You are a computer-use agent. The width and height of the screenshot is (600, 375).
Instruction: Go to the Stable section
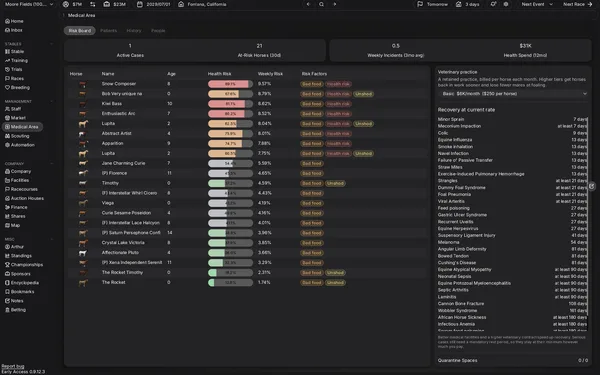click(x=15, y=51)
